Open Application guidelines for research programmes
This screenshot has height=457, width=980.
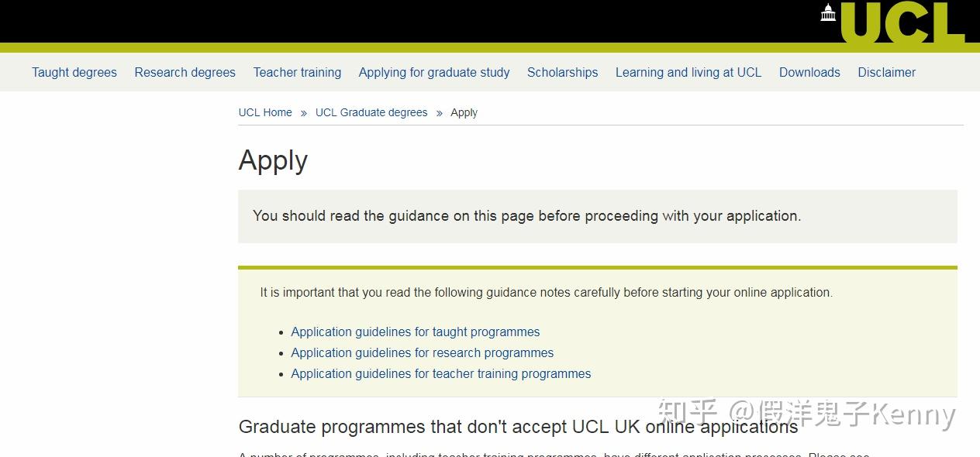(x=422, y=352)
